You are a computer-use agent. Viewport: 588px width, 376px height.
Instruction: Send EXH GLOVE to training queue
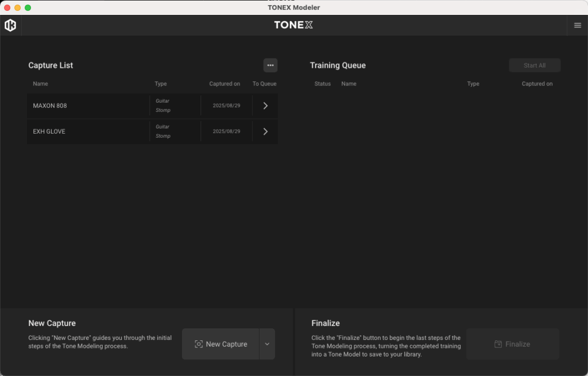[x=265, y=131]
